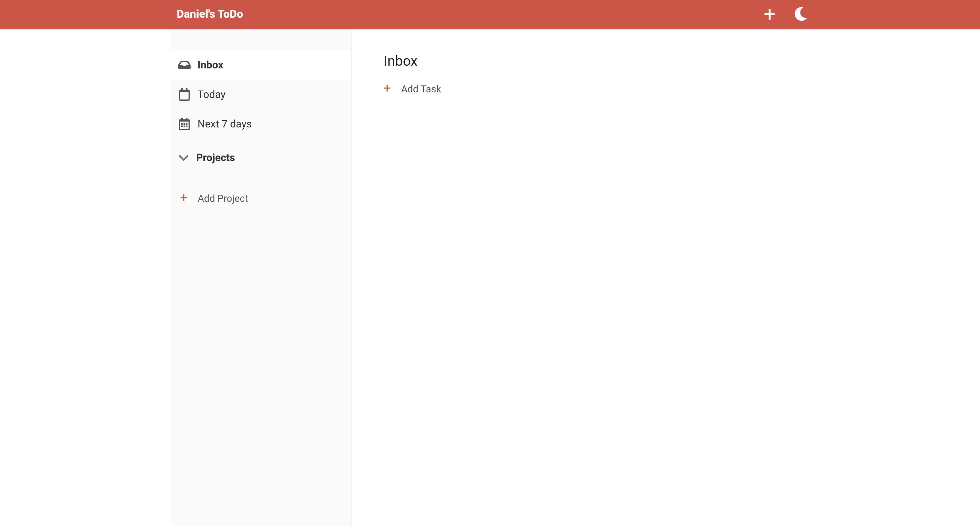Click the Today calendar icon
The height and width of the screenshot is (526, 980).
pyautogui.click(x=184, y=94)
